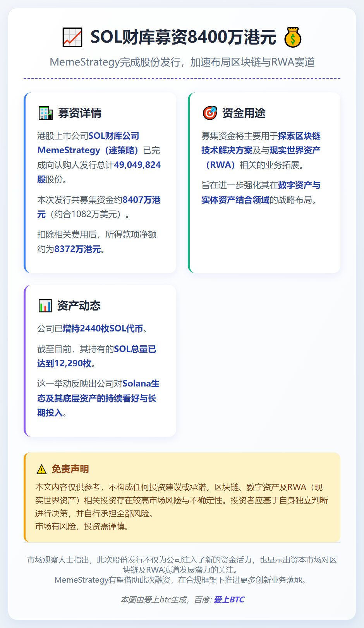The height and width of the screenshot is (628, 364).
Task: Click the bold text Solana生
Action: [141, 384]
